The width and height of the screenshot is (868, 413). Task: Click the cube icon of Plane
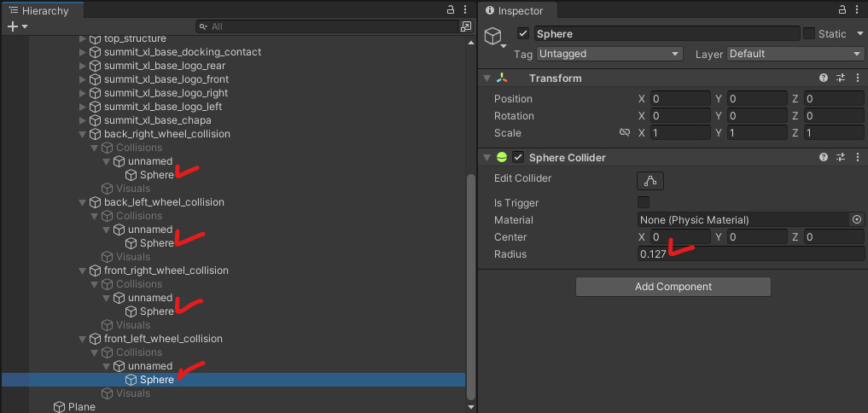[59, 407]
